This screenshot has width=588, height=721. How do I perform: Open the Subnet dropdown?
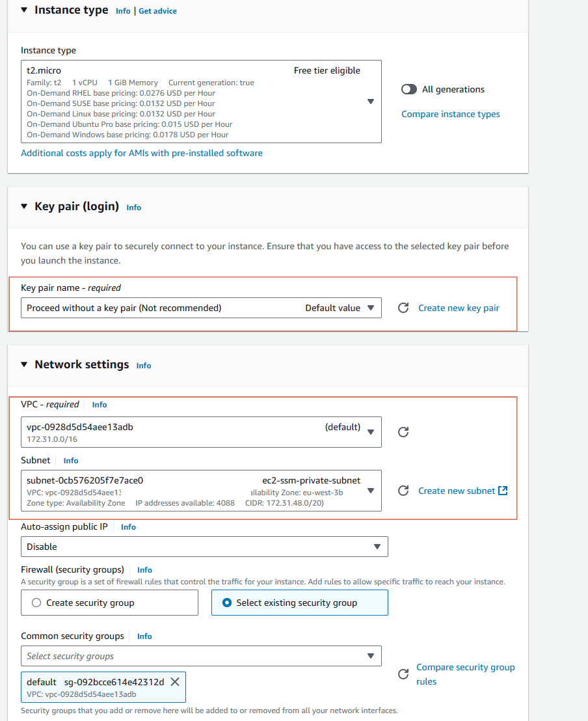pos(370,491)
